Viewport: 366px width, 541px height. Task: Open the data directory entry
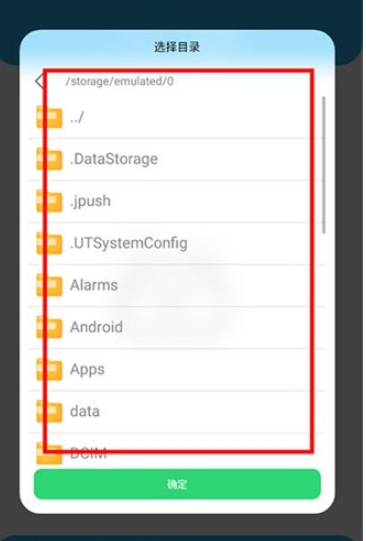(x=177, y=412)
